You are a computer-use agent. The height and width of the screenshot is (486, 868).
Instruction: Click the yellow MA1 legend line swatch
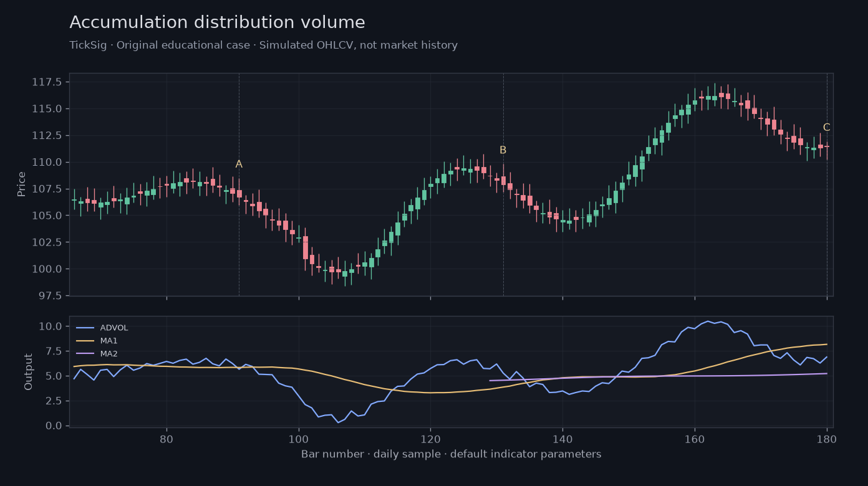tap(85, 341)
